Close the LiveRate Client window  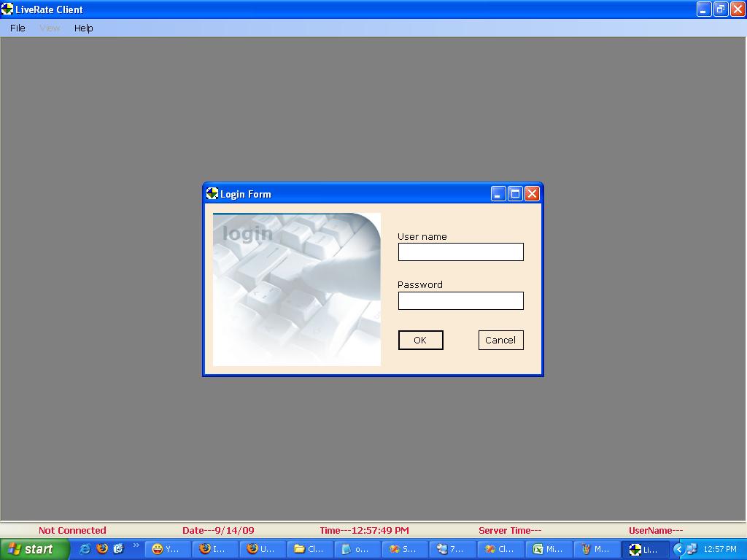point(738,9)
